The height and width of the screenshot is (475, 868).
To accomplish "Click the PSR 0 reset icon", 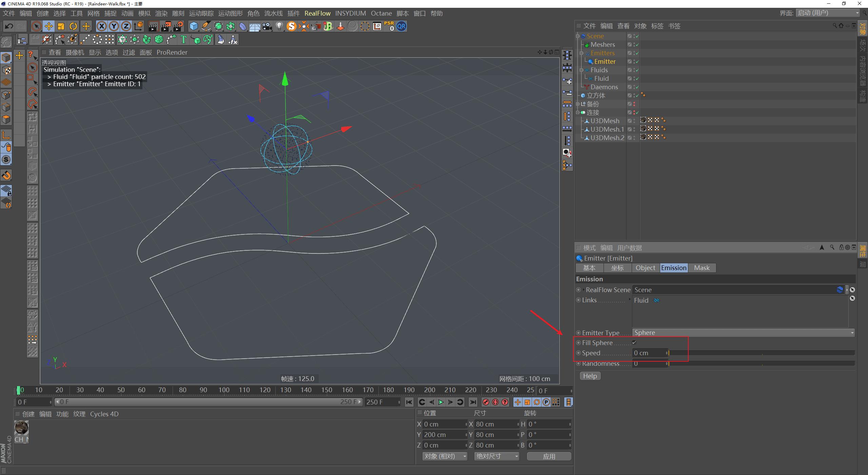I will click(389, 26).
